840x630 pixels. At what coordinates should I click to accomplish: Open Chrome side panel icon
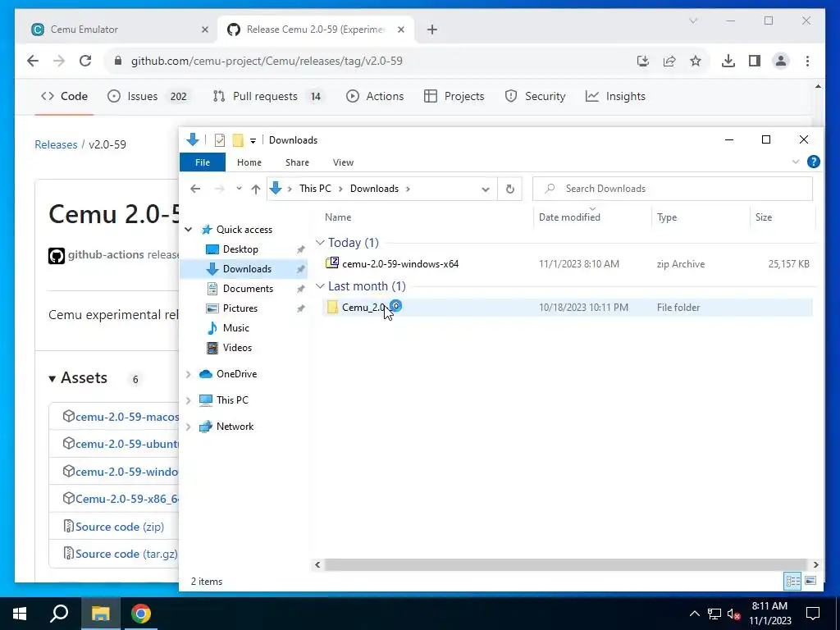pyautogui.click(x=755, y=61)
